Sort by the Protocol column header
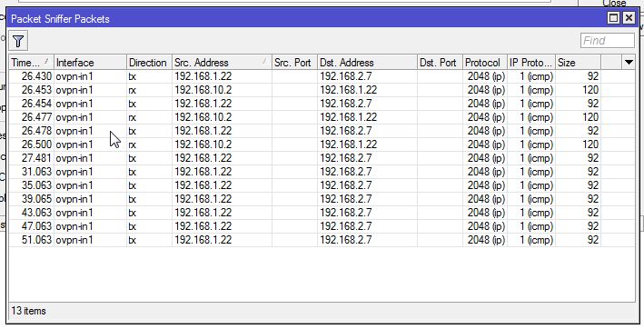Image resolution: width=644 pixels, height=329 pixels. [x=485, y=63]
